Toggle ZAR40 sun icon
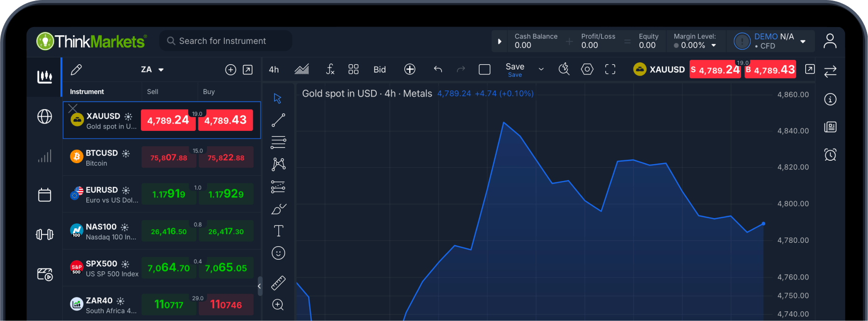 (121, 301)
